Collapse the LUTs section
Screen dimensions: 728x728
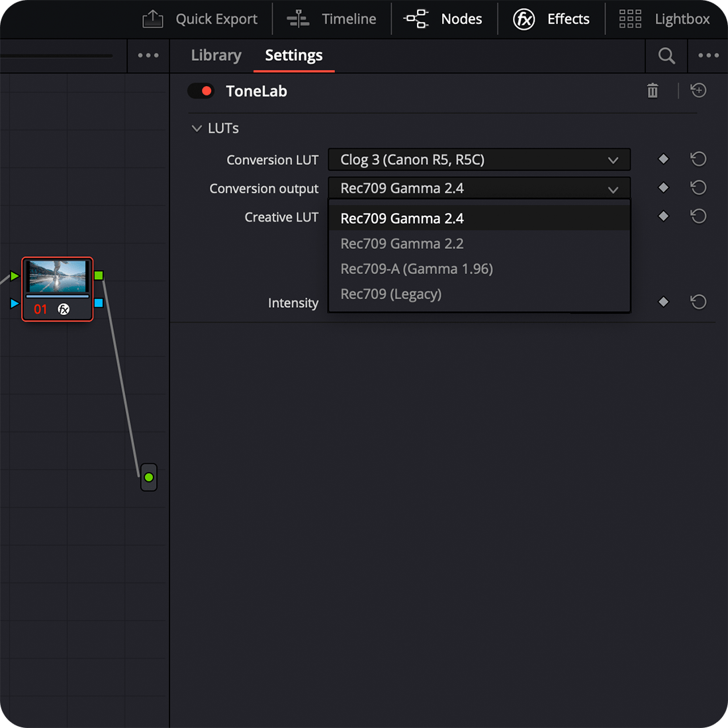coord(197,128)
